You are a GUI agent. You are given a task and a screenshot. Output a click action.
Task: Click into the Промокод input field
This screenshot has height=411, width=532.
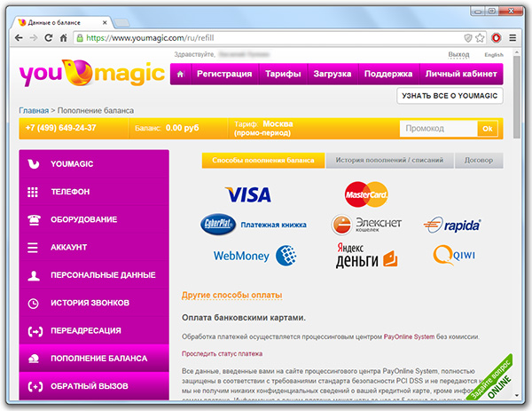pos(438,129)
